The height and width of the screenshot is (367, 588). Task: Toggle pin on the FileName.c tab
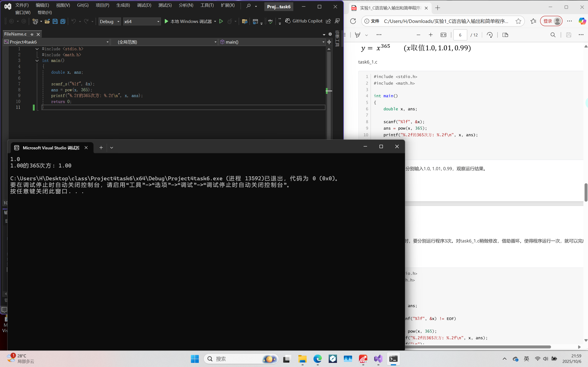(32, 34)
